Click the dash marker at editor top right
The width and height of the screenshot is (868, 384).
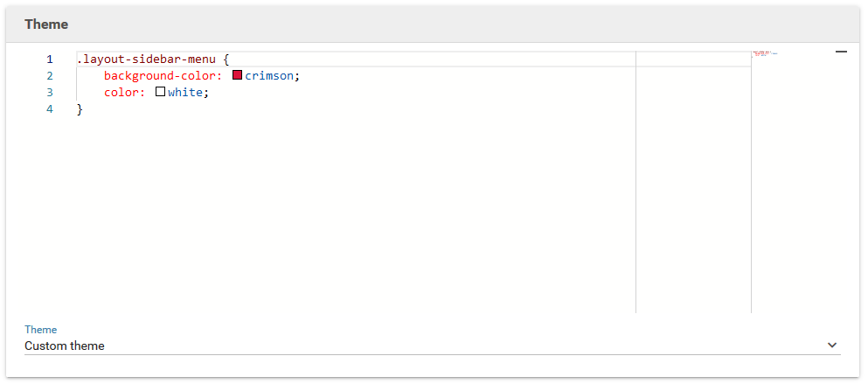coord(841,52)
